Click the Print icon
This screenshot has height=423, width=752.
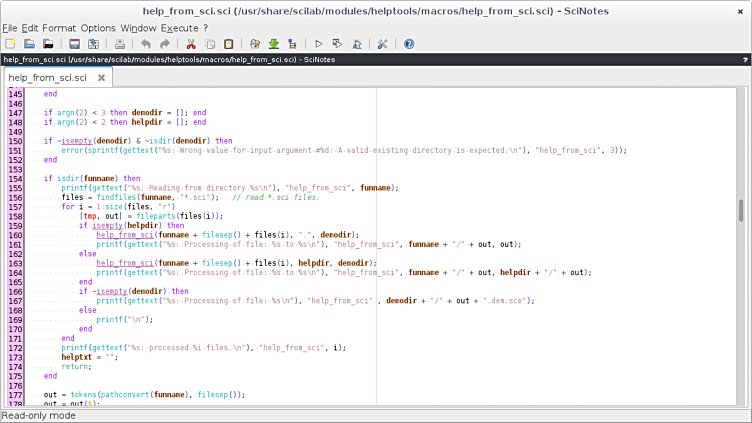click(120, 44)
